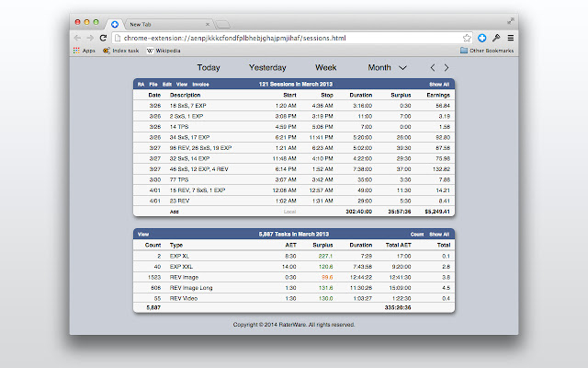Open the Other Bookmarks folder
This screenshot has width=588, height=368.
point(485,51)
